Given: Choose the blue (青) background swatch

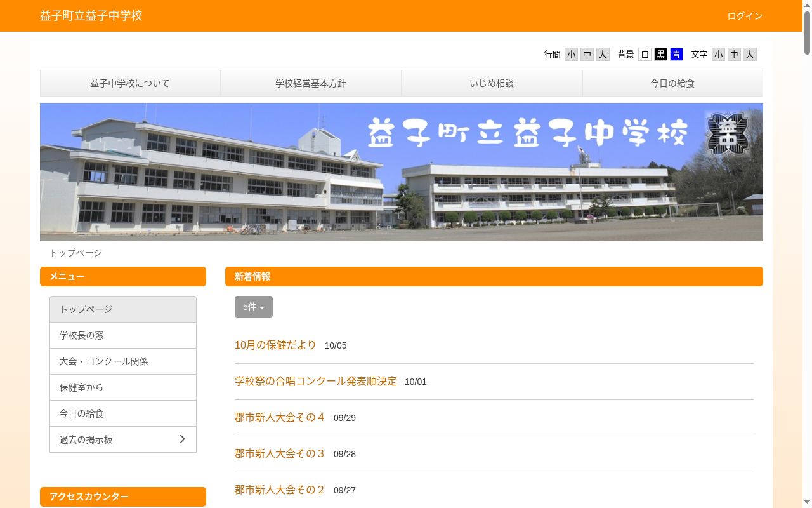Looking at the screenshot, I should pyautogui.click(x=676, y=55).
